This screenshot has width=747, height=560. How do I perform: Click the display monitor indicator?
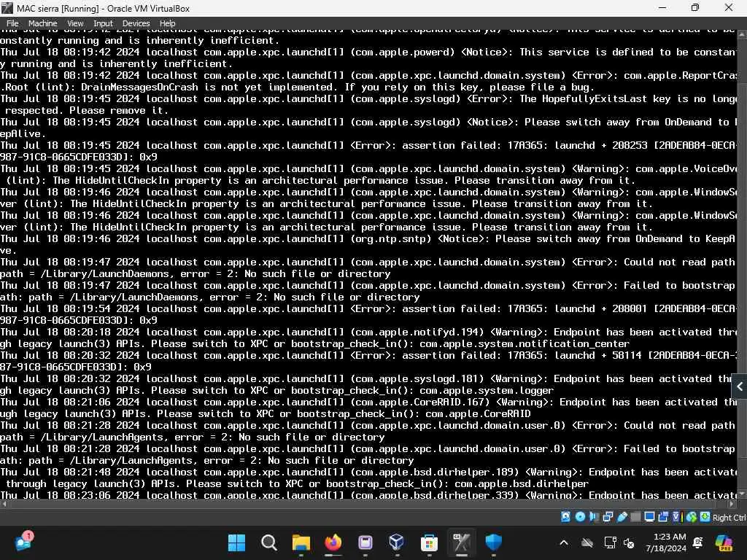[x=649, y=517]
